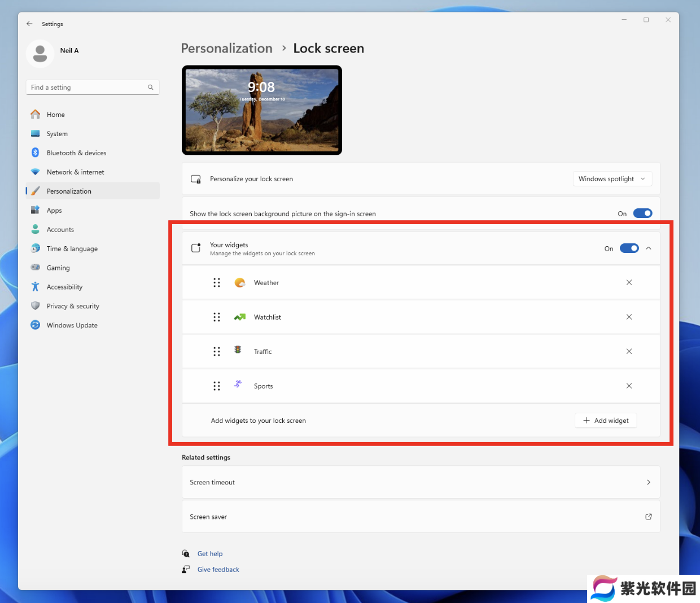Turn off Your widgets toggle
700x603 pixels.
(629, 248)
